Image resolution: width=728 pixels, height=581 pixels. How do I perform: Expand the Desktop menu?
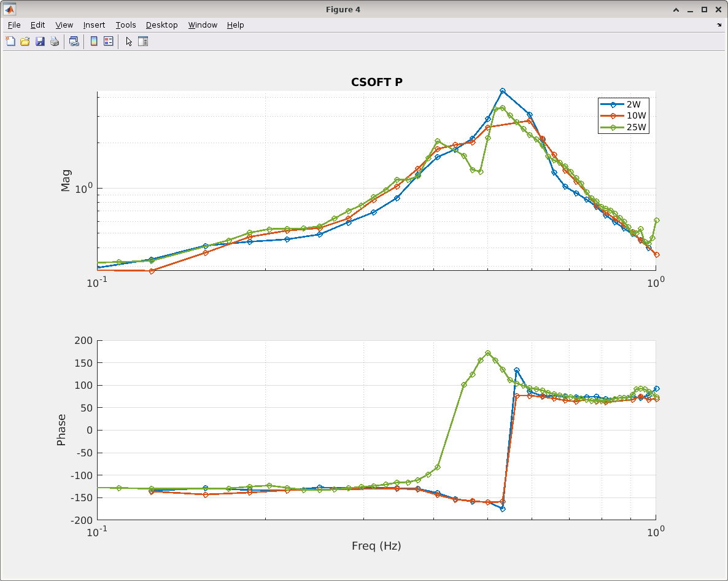click(161, 25)
